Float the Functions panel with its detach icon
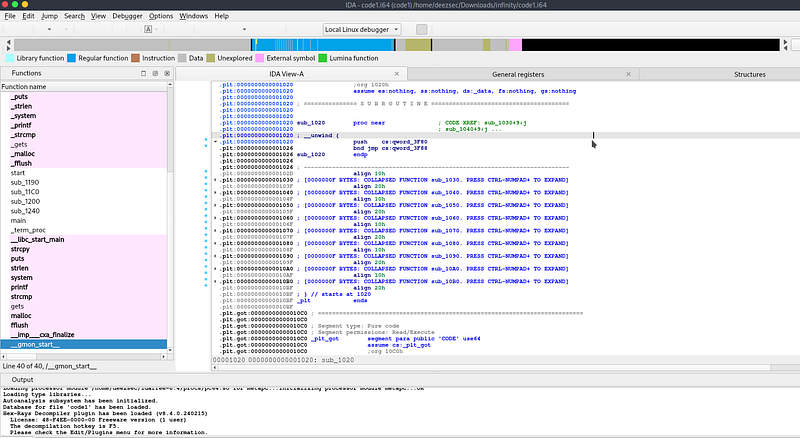 [143, 74]
